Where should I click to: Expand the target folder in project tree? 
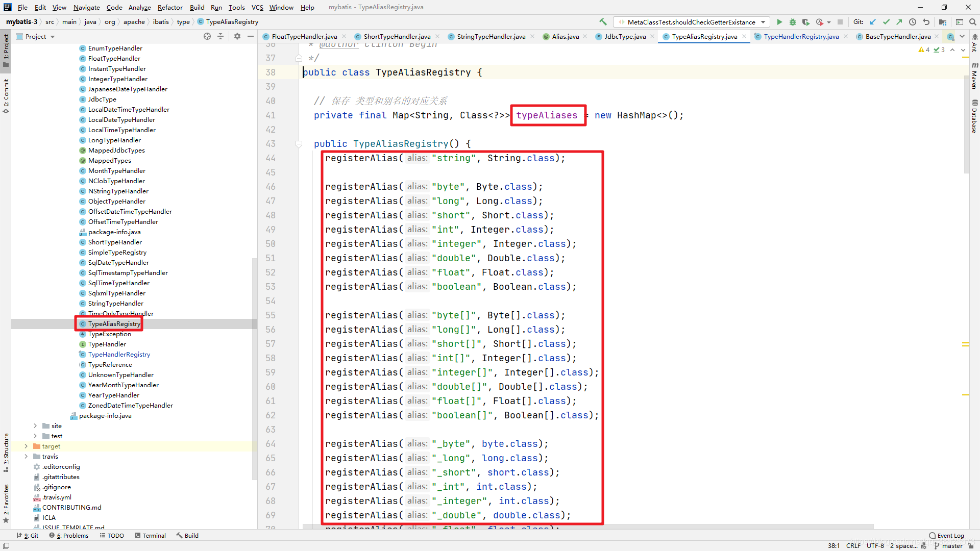coord(27,446)
